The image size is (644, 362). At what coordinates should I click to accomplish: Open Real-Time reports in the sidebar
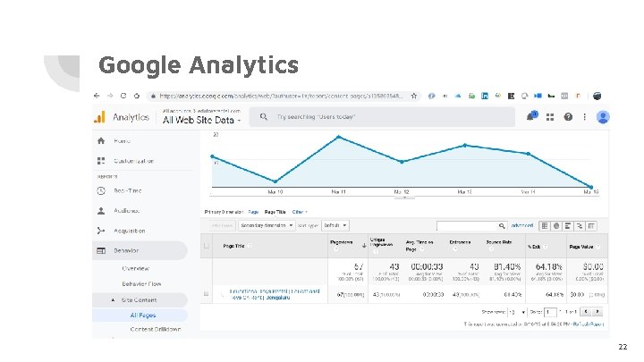point(127,191)
